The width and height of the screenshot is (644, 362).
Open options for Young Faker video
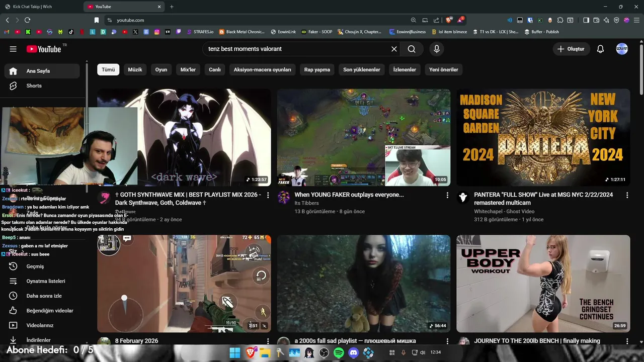coord(447,195)
